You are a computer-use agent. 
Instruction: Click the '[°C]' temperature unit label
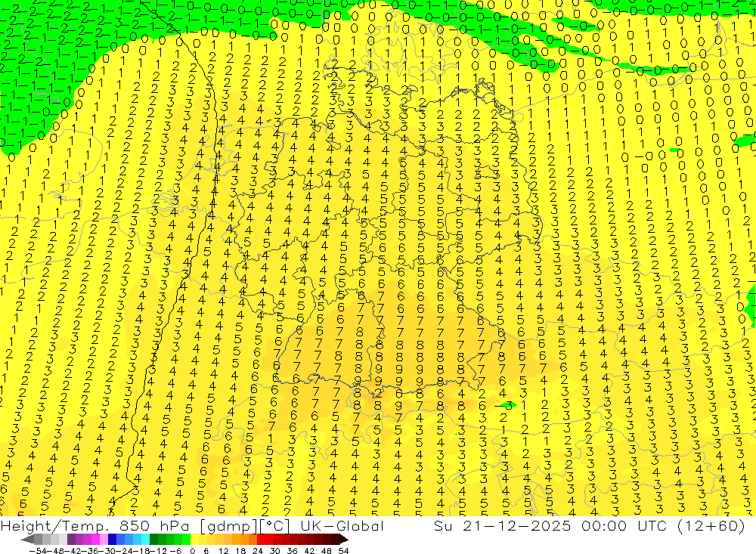click(275, 525)
